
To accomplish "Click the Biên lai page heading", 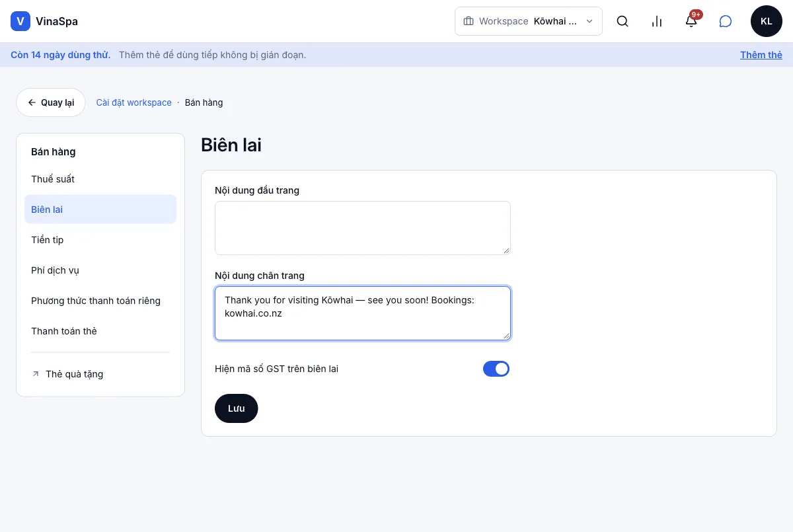I will [x=231, y=145].
